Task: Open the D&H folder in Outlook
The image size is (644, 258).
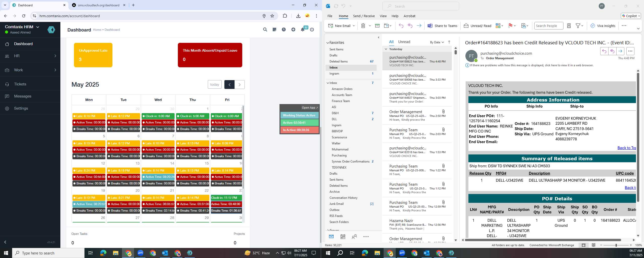Action: [x=335, y=113]
